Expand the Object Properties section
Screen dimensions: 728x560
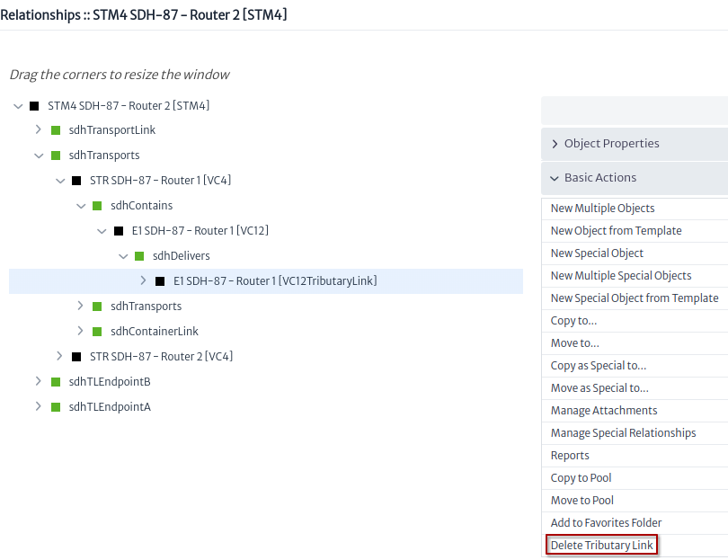click(635, 144)
